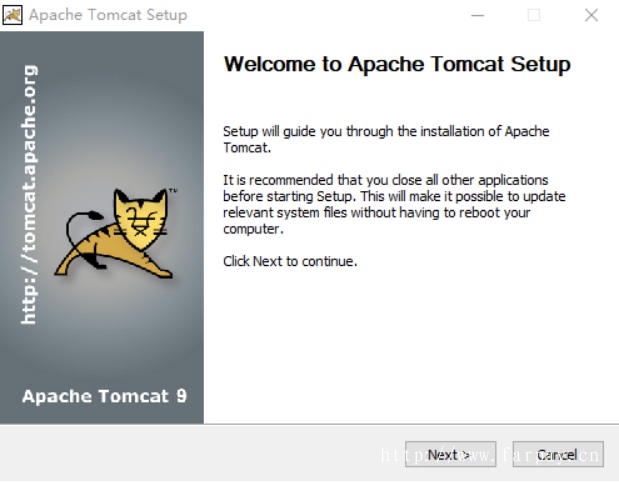
Task: Minimize the Apache Tomcat Setup window
Action: click(478, 15)
